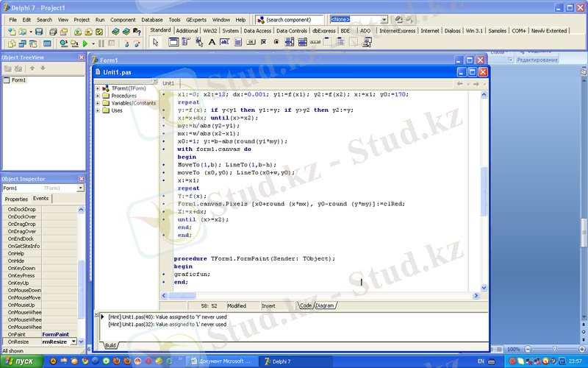Click the green Run program button
The image size is (588, 368).
[x=84, y=44]
